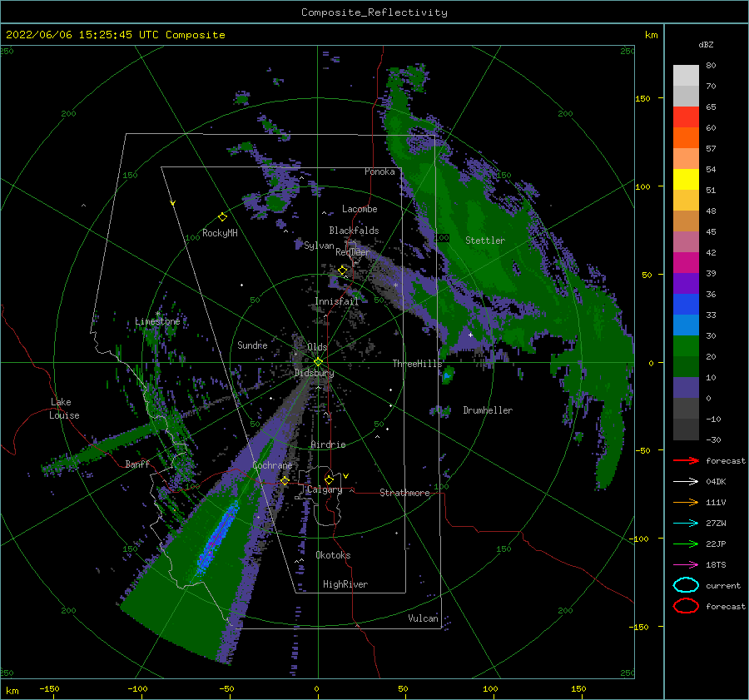Click the red forecast arrow legend icon
Image resolution: width=749 pixels, height=700 pixels.
686,460
